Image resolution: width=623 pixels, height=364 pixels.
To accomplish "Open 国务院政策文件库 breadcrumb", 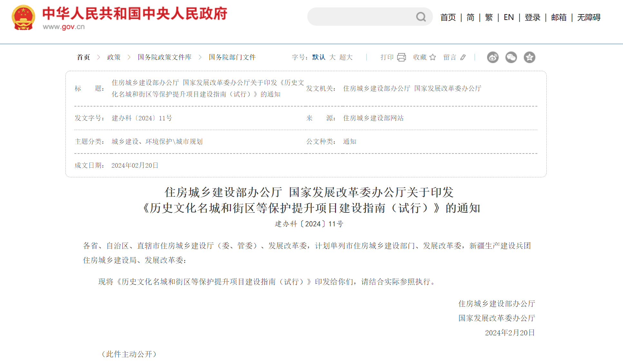I will [x=165, y=57].
